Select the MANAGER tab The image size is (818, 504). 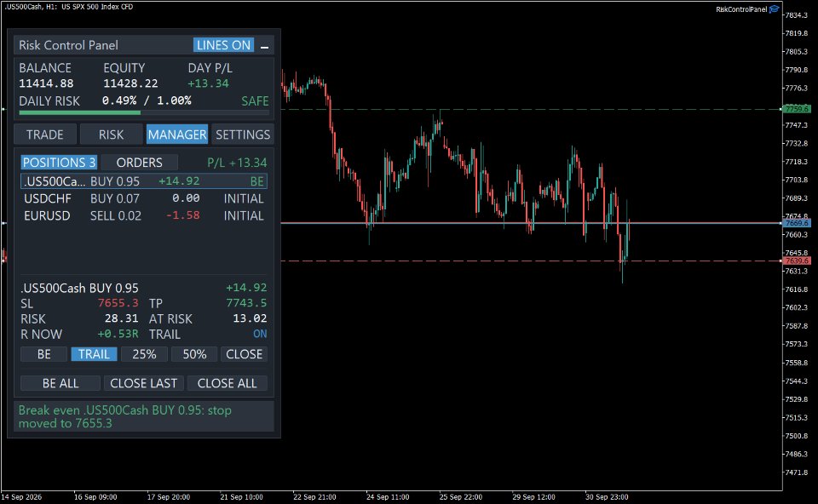(177, 135)
